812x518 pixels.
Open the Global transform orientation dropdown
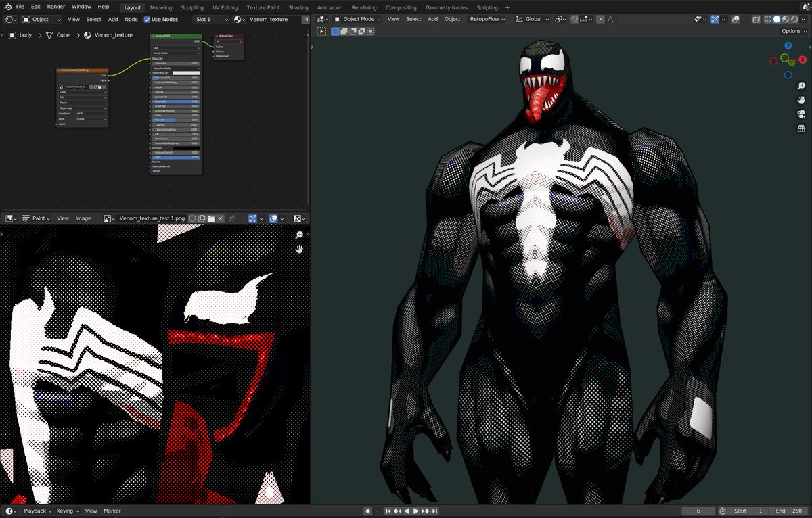533,19
